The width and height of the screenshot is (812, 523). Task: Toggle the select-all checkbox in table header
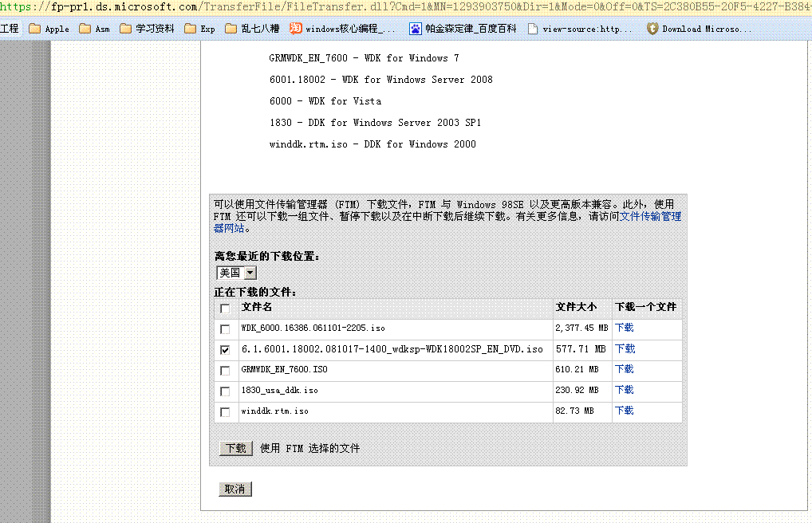225,309
